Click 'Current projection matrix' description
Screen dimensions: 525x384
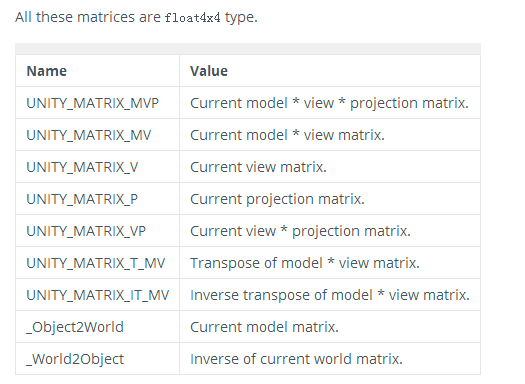pyautogui.click(x=277, y=200)
